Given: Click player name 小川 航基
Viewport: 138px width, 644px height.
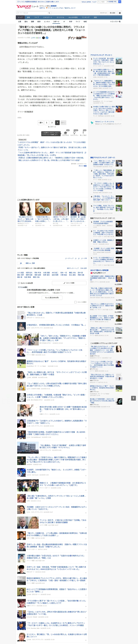Looking at the screenshot, I should [x=21, y=273].
